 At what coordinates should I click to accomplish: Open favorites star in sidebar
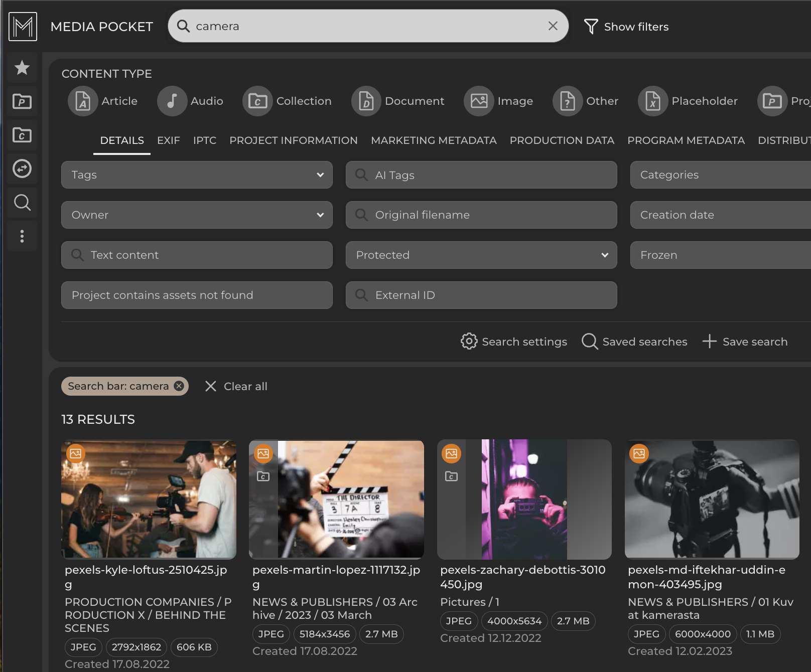click(x=22, y=68)
